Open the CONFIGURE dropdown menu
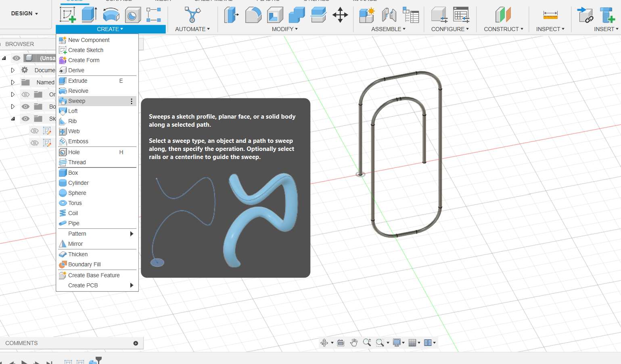This screenshot has height=364, width=621. point(450,29)
